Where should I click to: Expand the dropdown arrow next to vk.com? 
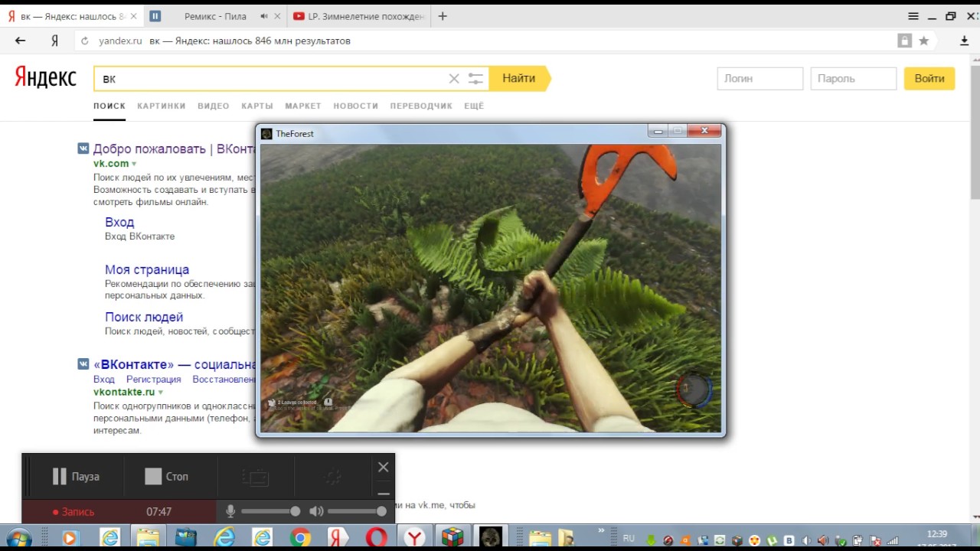[134, 164]
